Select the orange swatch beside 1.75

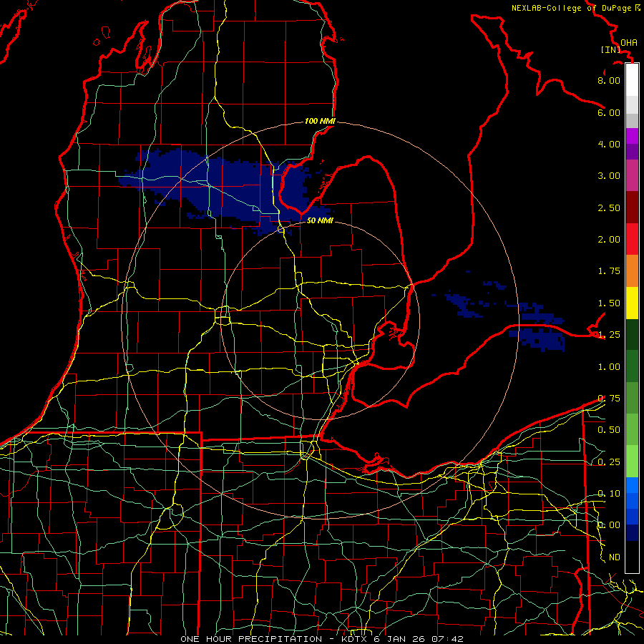point(632,271)
